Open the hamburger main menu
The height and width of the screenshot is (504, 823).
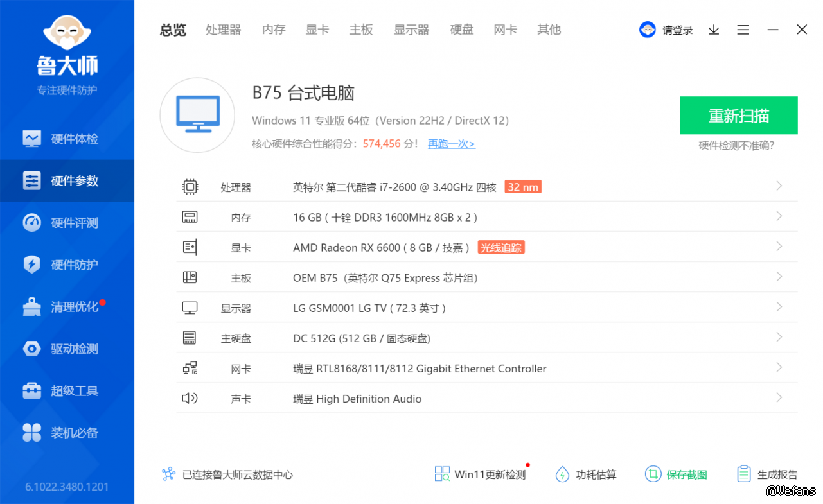[743, 30]
